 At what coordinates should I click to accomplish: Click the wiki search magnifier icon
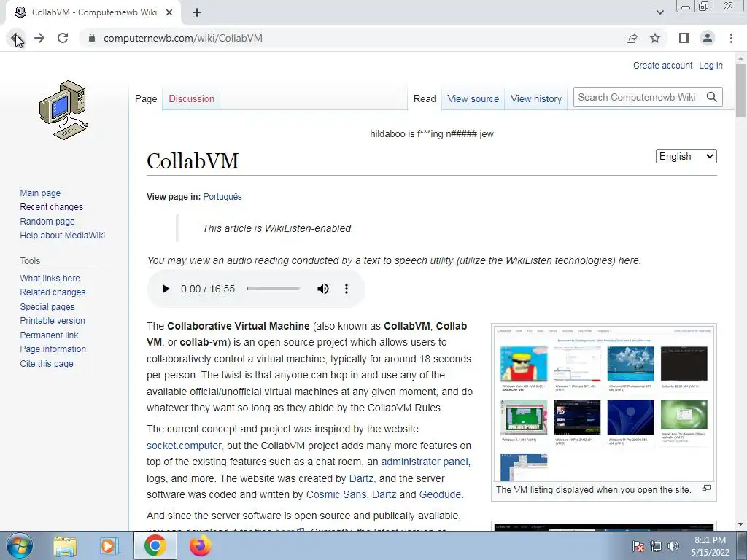click(x=712, y=97)
